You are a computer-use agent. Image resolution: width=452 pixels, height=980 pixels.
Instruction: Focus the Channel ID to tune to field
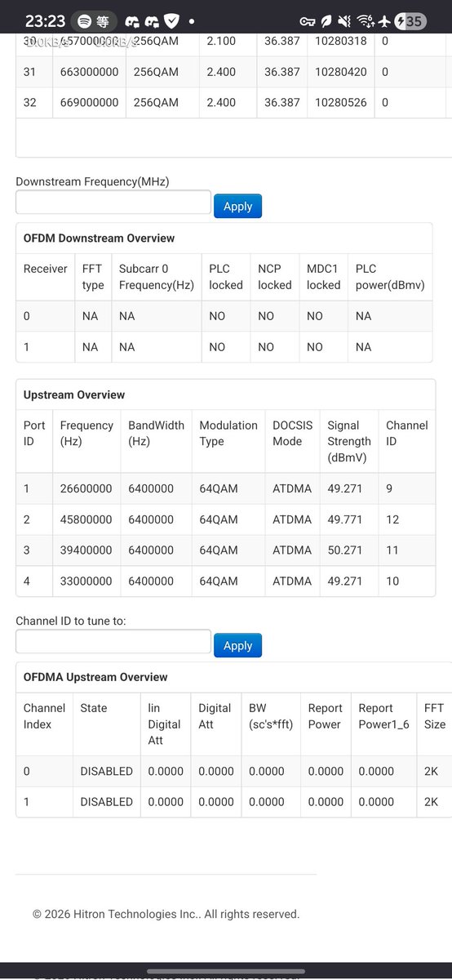(113, 642)
